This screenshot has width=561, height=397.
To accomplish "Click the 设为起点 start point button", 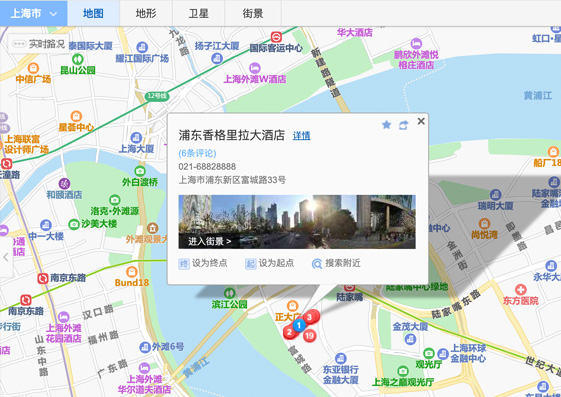I will coord(269,264).
